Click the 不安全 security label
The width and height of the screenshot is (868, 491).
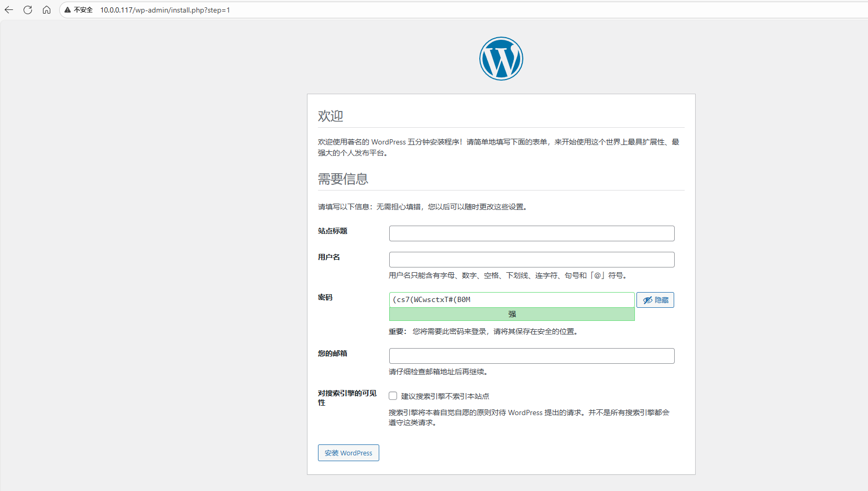click(x=83, y=10)
